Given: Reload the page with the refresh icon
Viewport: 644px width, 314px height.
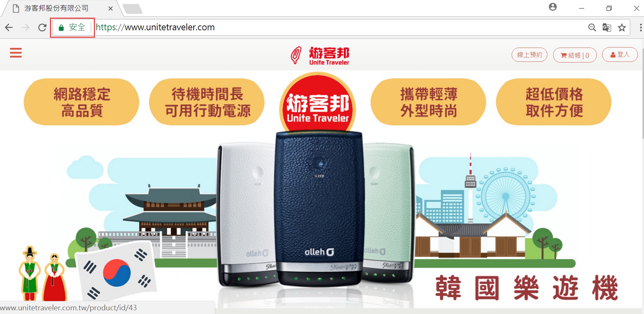Looking at the screenshot, I should pyautogui.click(x=42, y=28).
